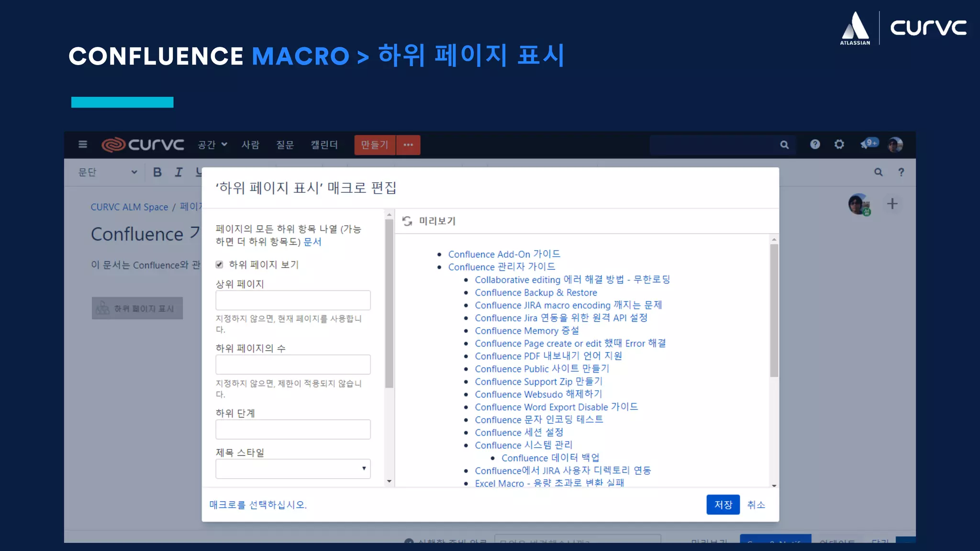Open Confluence Public 사이트 만들기 link
The image size is (980, 551).
click(x=542, y=369)
